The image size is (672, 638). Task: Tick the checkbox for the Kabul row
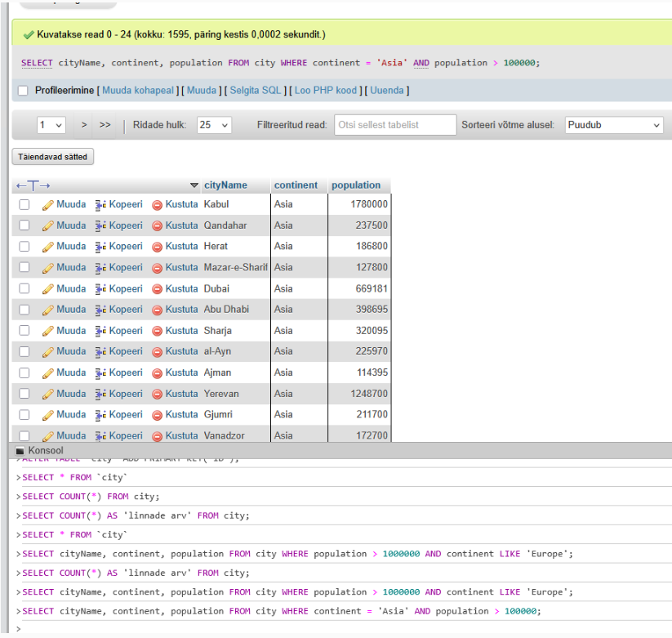click(24, 204)
